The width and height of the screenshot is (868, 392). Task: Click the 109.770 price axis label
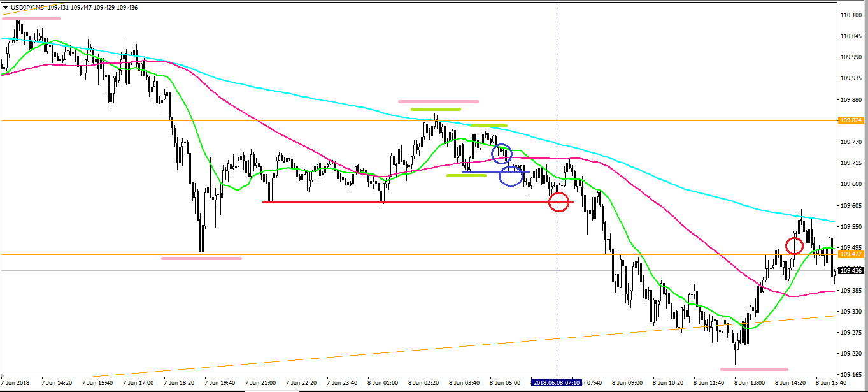pyautogui.click(x=851, y=142)
